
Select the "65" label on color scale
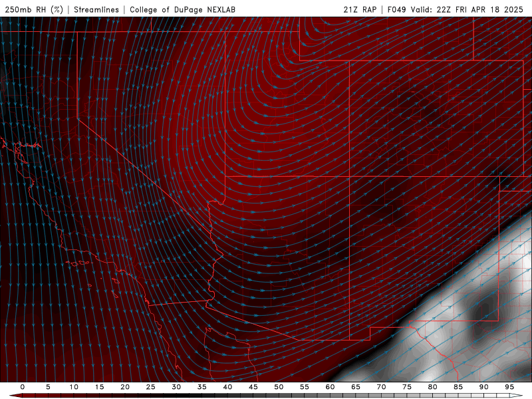click(356, 387)
